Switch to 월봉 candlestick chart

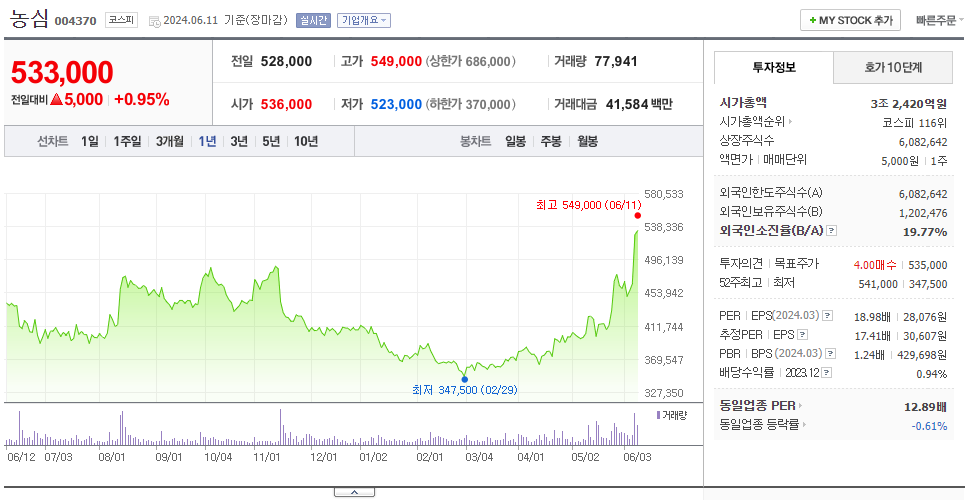coord(588,141)
